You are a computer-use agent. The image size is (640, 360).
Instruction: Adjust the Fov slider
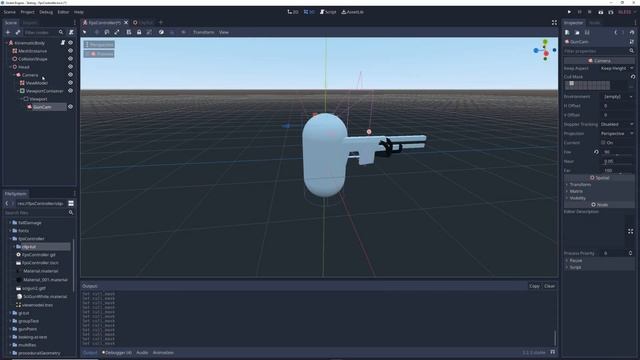coord(618,155)
